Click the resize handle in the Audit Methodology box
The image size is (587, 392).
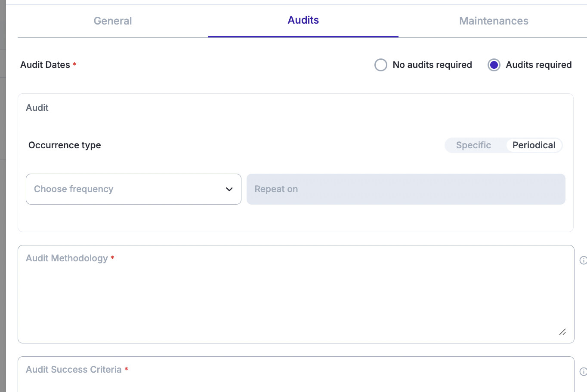click(x=562, y=332)
